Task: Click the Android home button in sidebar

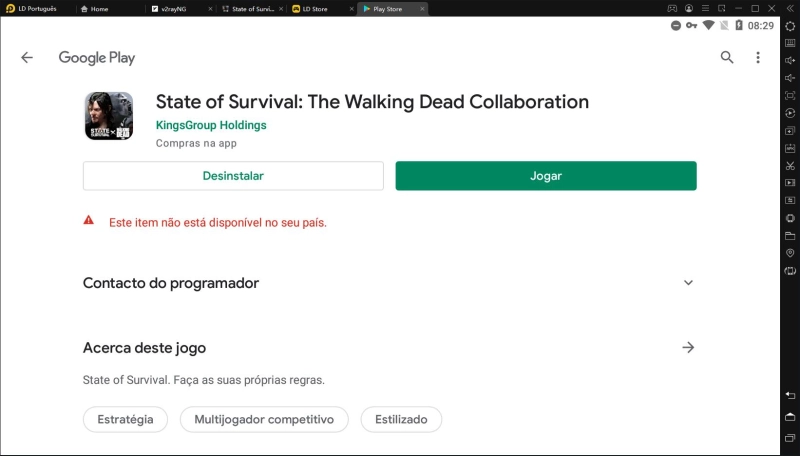Action: click(790, 416)
